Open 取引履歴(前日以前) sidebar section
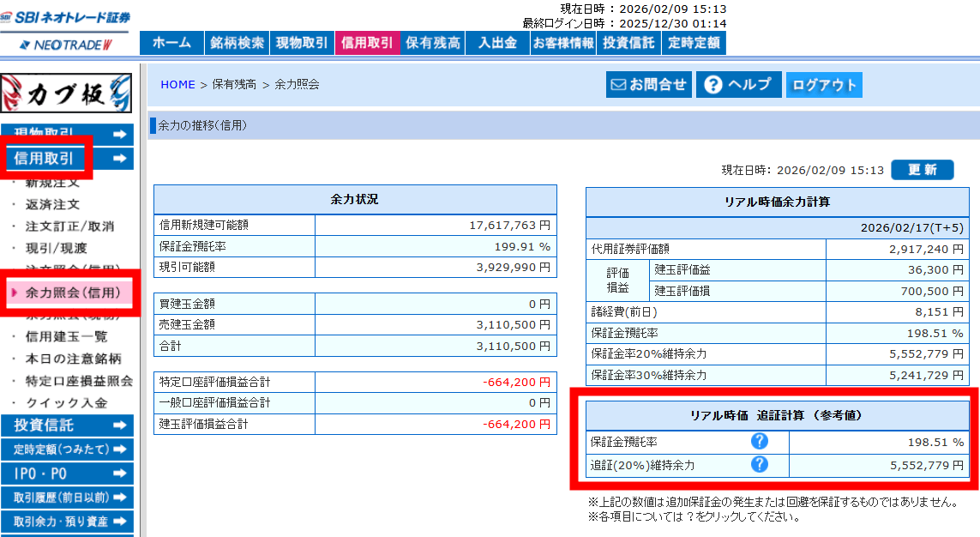 67,498
